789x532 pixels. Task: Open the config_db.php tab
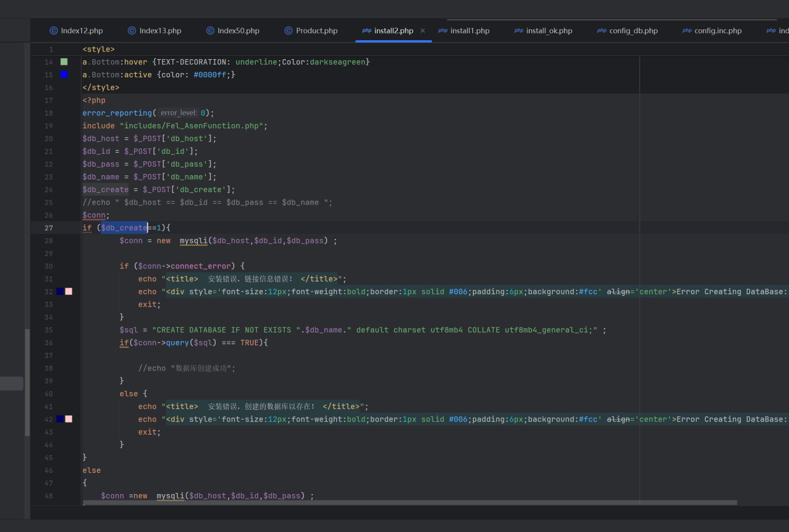(633, 31)
